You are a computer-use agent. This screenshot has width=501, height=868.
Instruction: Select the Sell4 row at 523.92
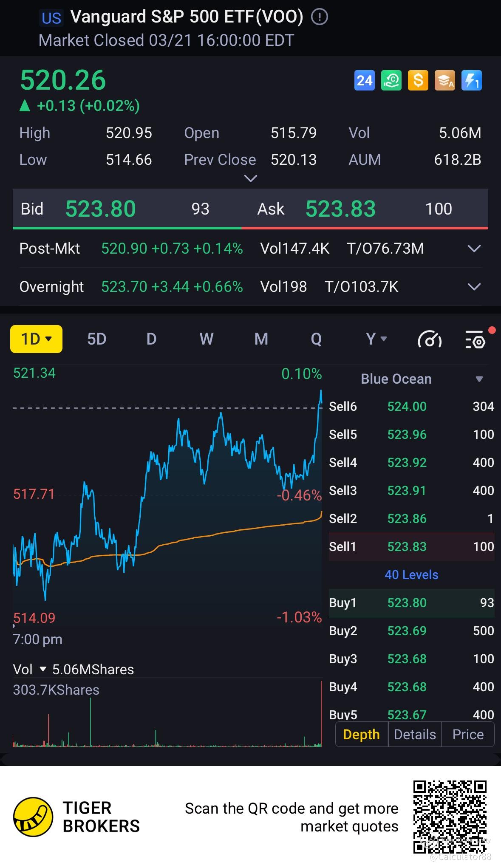click(x=411, y=463)
